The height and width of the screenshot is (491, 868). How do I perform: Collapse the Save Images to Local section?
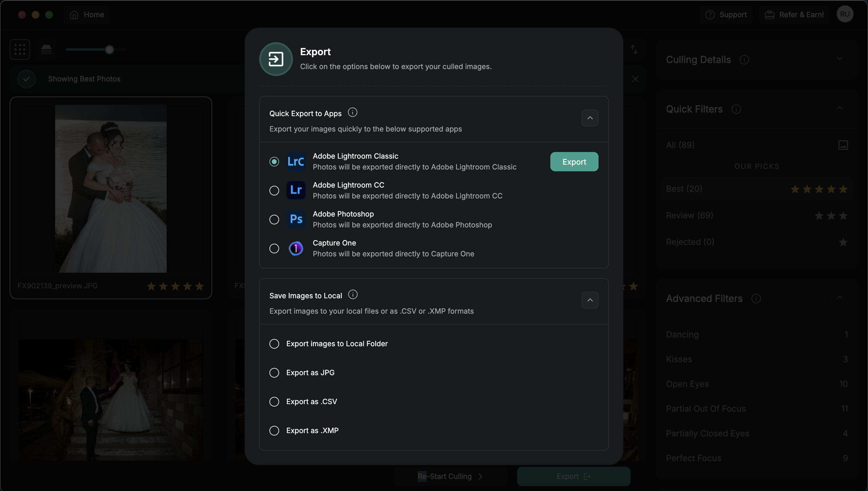point(590,300)
